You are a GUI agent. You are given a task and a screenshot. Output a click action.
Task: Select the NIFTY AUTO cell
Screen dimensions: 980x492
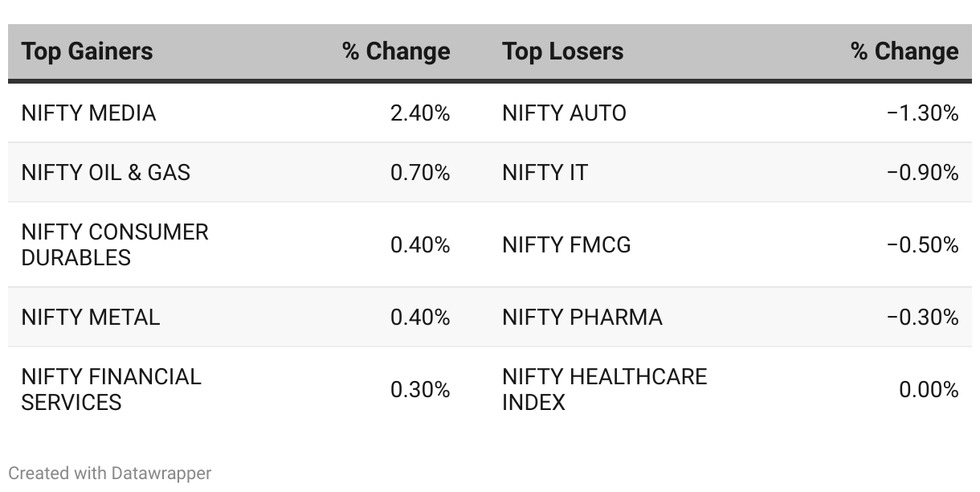[x=564, y=113]
